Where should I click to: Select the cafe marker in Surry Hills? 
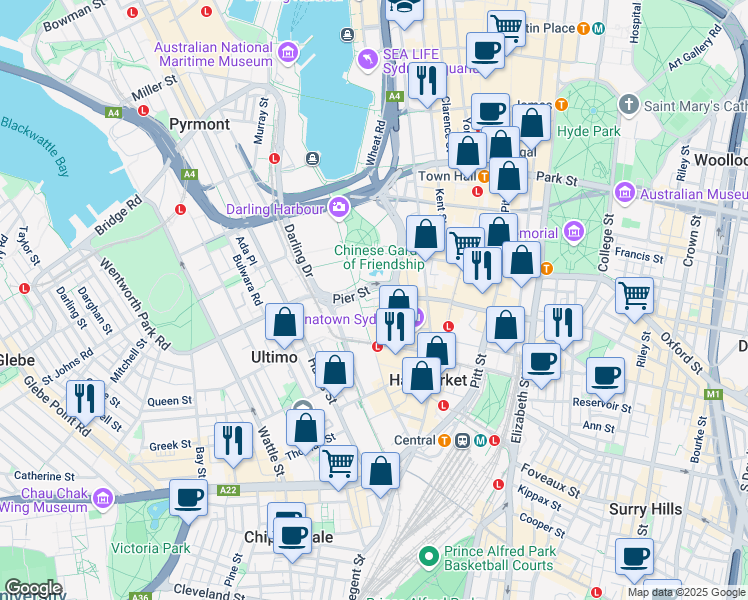click(x=634, y=560)
